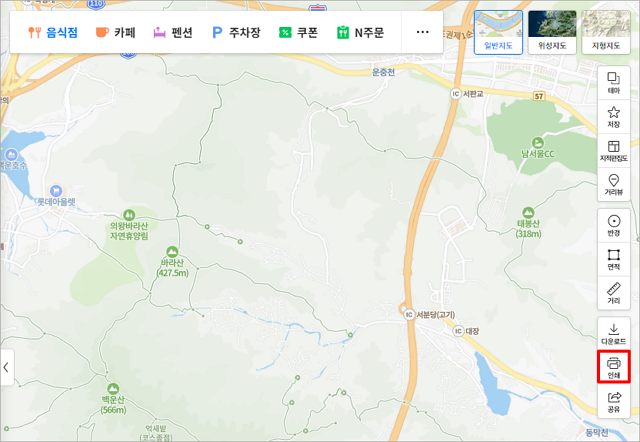The image size is (640, 442).
Task: Click the 다운로드 download icon
Action: 614,332
